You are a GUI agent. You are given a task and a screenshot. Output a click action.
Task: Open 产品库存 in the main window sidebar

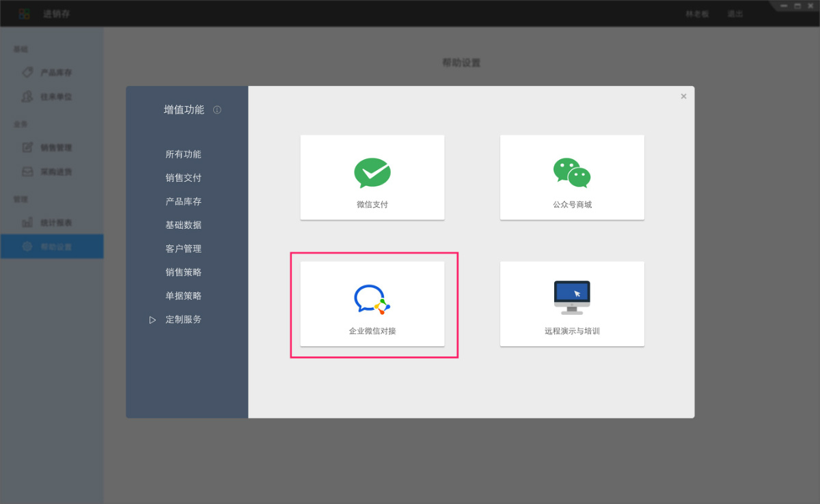[52, 72]
